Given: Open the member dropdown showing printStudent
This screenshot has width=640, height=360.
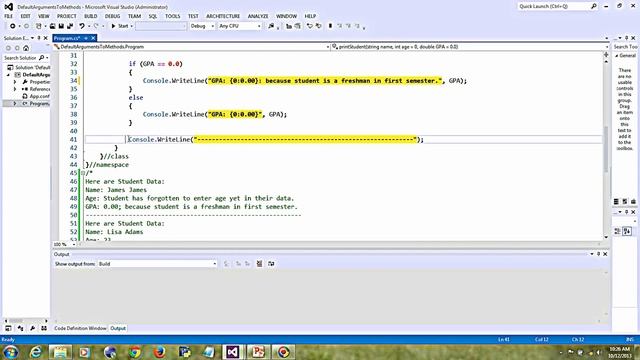Looking at the screenshot, I should coord(470,47).
